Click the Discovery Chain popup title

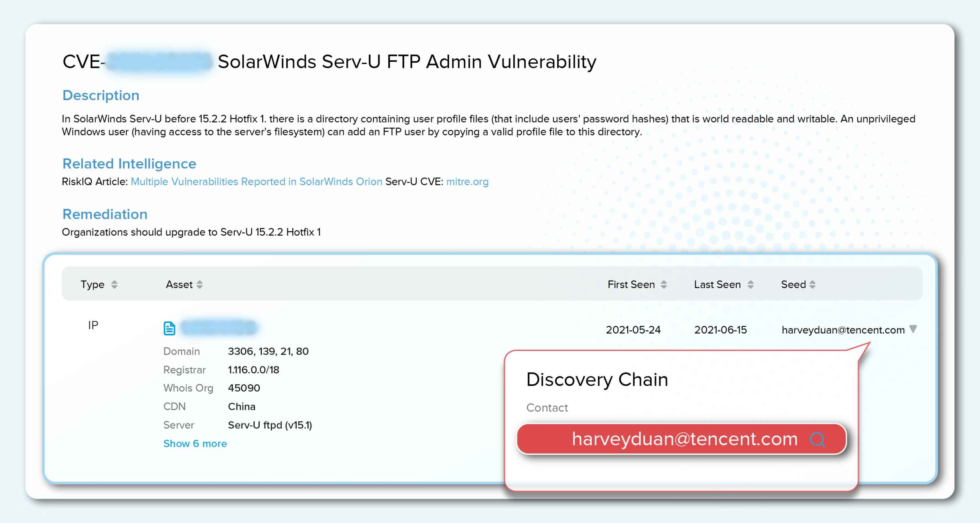pos(597,380)
